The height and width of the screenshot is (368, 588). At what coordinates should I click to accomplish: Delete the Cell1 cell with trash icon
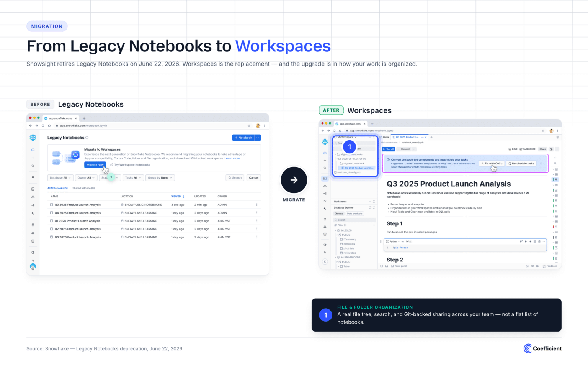point(539,242)
